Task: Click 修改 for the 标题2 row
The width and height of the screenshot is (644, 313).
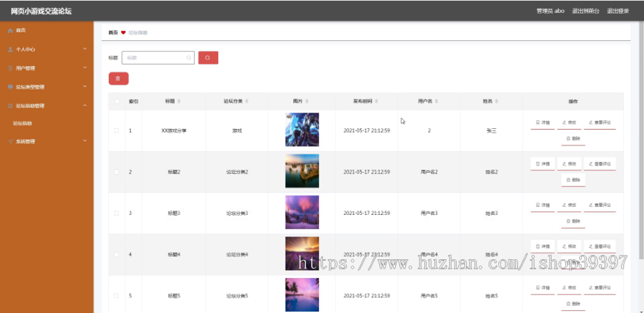Action: coord(570,164)
